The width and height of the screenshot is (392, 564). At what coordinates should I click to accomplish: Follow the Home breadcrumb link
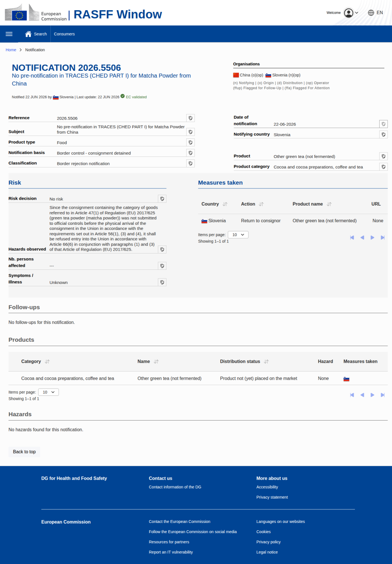pyautogui.click(x=11, y=50)
